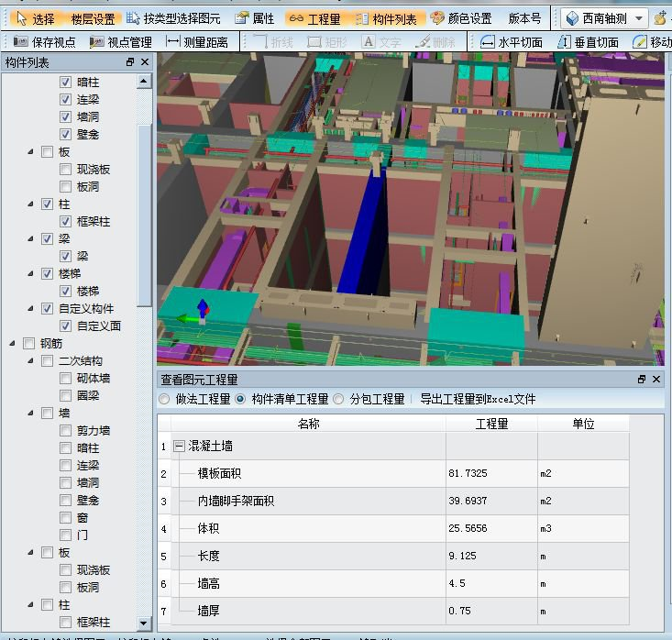The image size is (672, 640).
Task: Click 导出工程量到Excel文件 button
Action: [478, 399]
